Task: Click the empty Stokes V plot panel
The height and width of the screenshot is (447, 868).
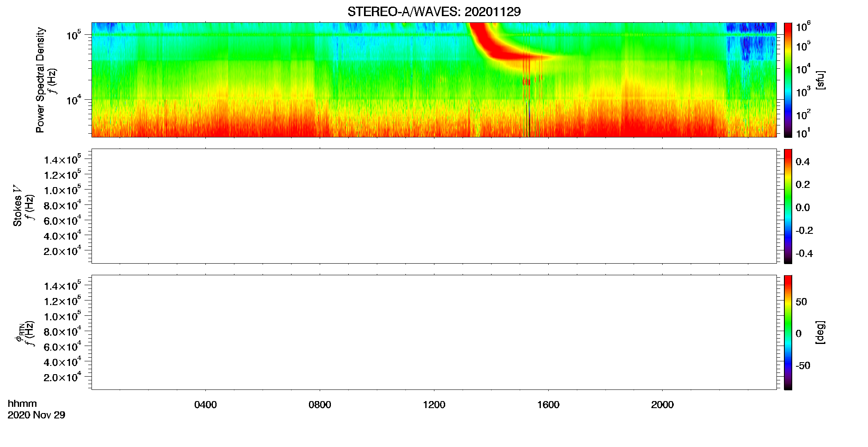Action: 434,206
